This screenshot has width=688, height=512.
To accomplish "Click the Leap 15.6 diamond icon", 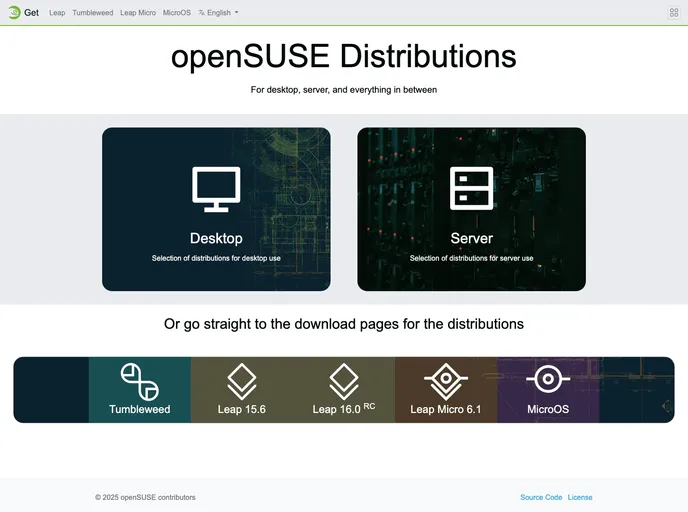I will click(x=242, y=381).
